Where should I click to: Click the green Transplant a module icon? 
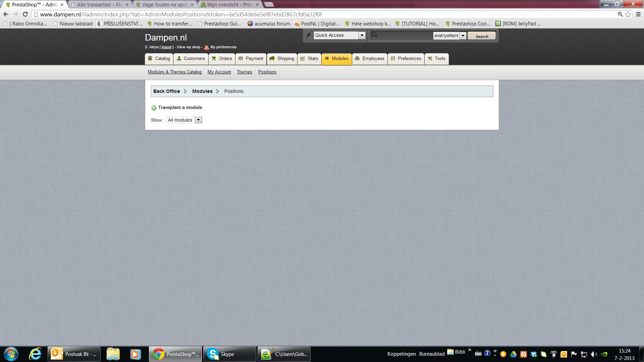click(154, 108)
